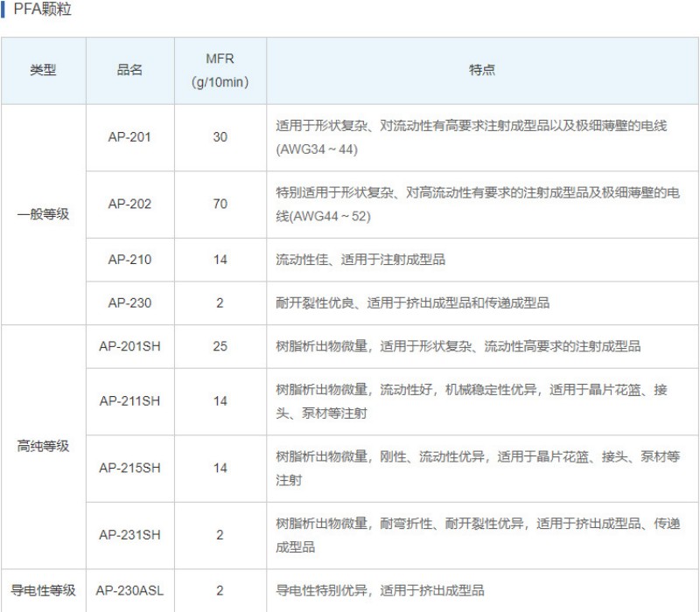700x612 pixels.
Task: Click the AP-211SH product name
Action: point(129,400)
